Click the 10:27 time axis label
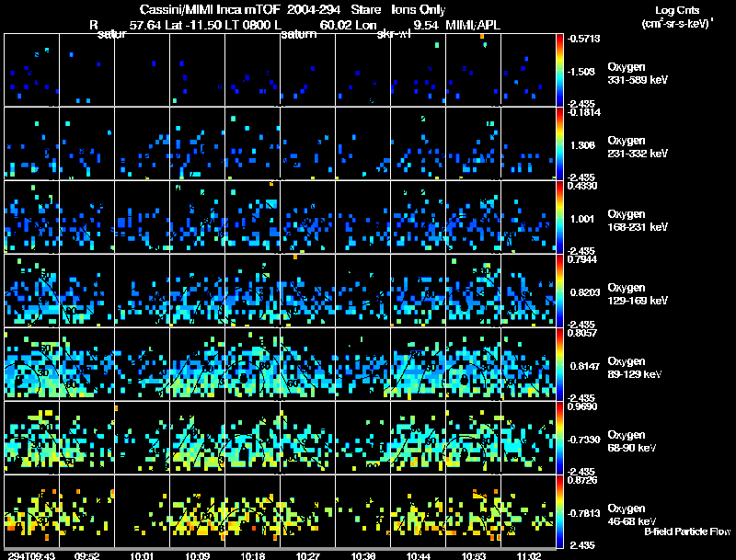This screenshot has width=736, height=560. click(x=308, y=555)
